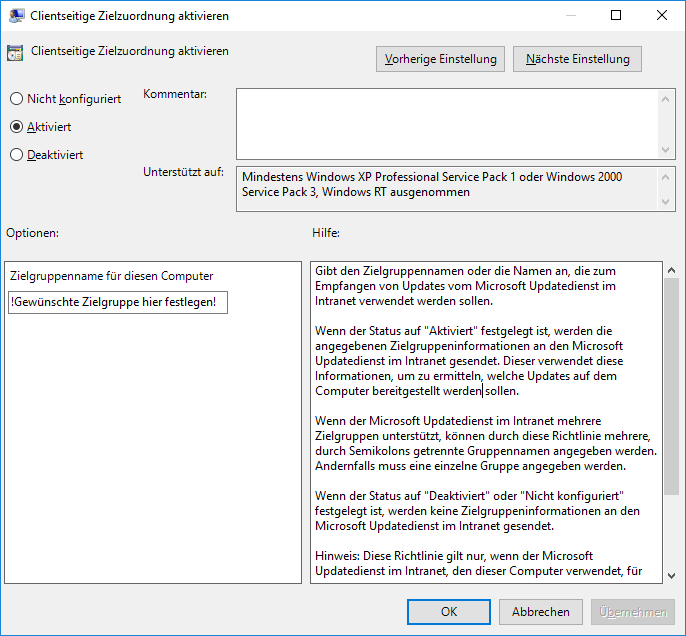Screen dimensions: 686x636
Task: Select the 'Nicht konfiguriert' option
Action: (x=16, y=99)
